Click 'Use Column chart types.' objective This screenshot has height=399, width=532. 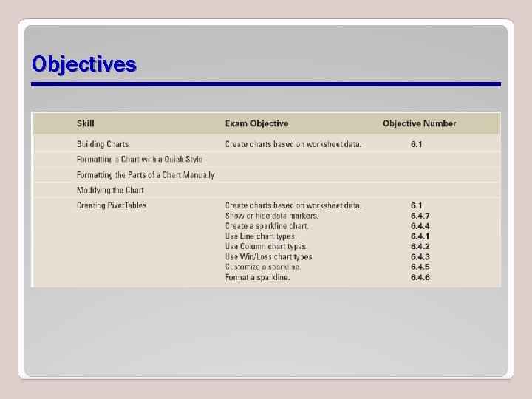click(x=266, y=246)
